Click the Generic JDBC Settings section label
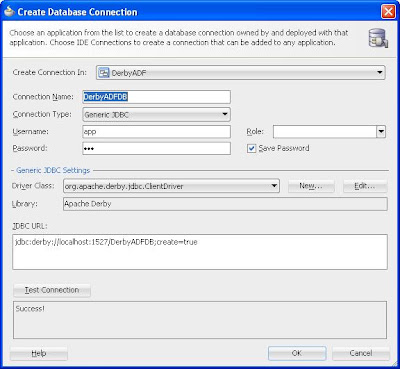The width and height of the screenshot is (400, 369). pyautogui.click(x=53, y=170)
